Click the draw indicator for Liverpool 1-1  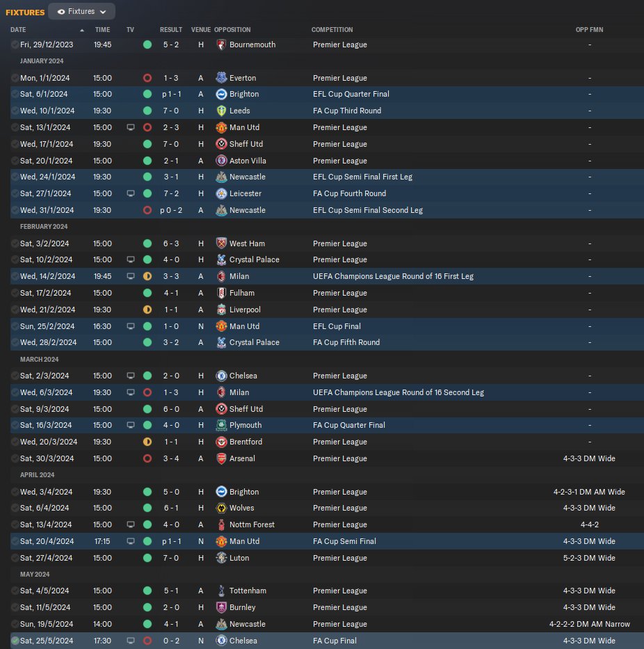(x=147, y=310)
